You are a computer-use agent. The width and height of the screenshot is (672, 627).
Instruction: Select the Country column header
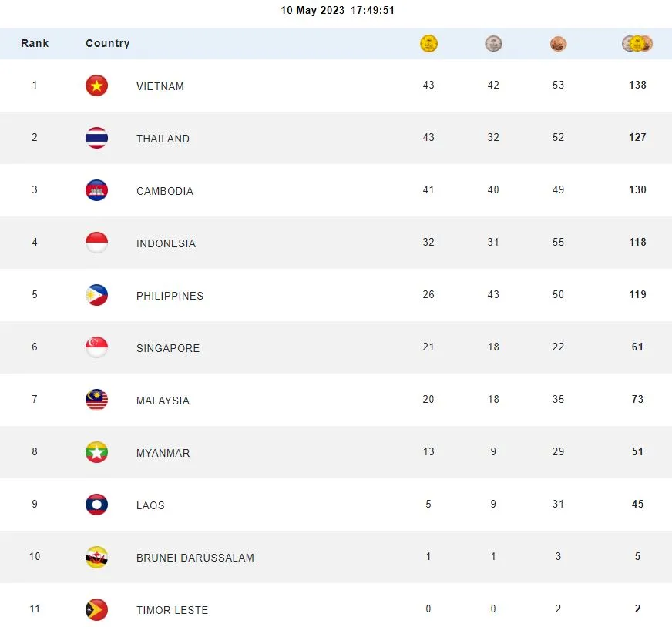pos(107,43)
